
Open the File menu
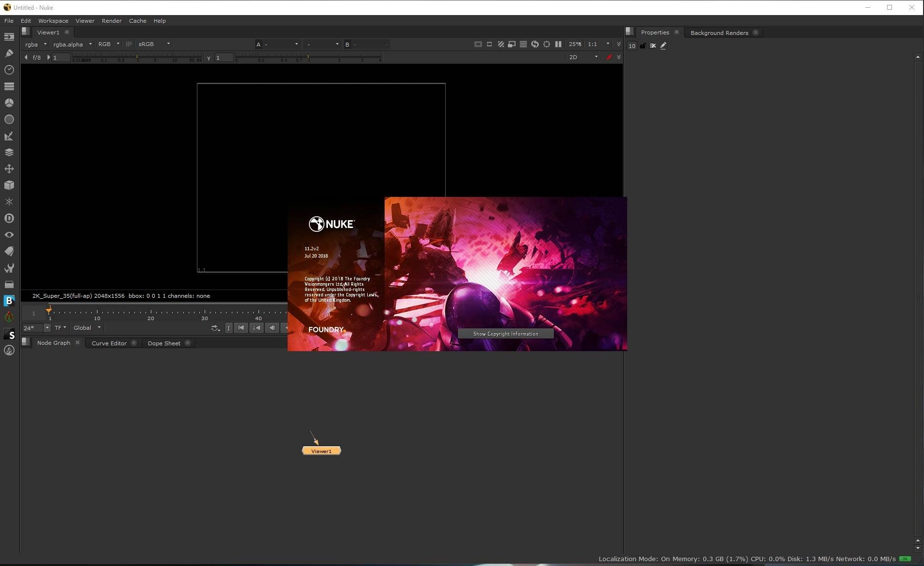point(9,21)
